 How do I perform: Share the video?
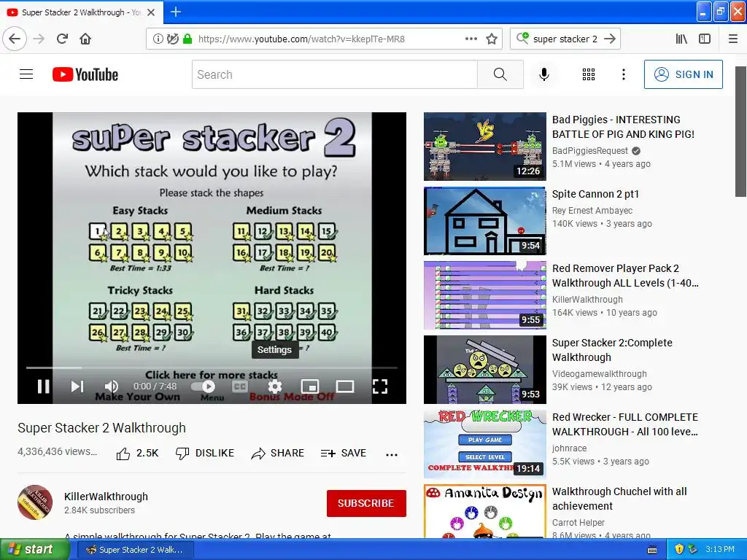pos(278,454)
